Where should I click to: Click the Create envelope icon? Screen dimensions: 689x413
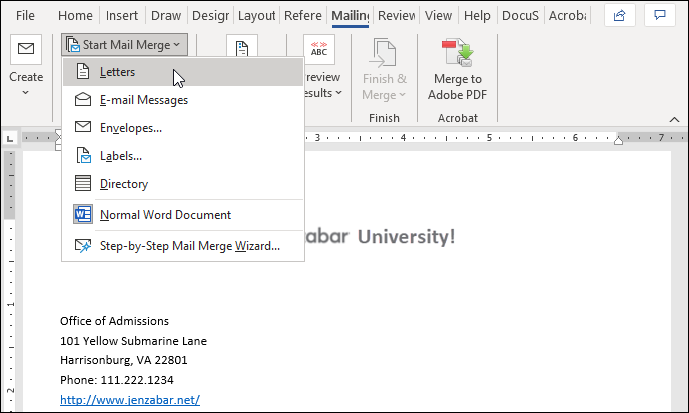click(26, 49)
